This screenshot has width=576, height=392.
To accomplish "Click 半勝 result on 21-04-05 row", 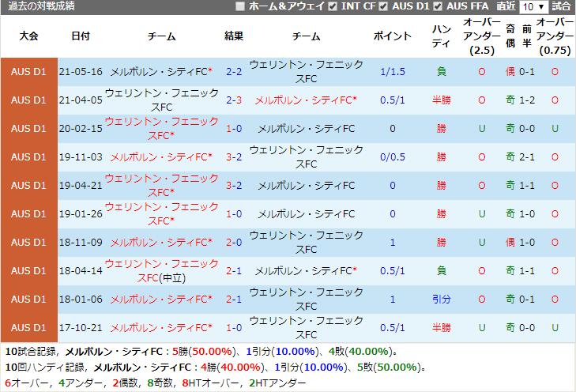I will tap(441, 100).
